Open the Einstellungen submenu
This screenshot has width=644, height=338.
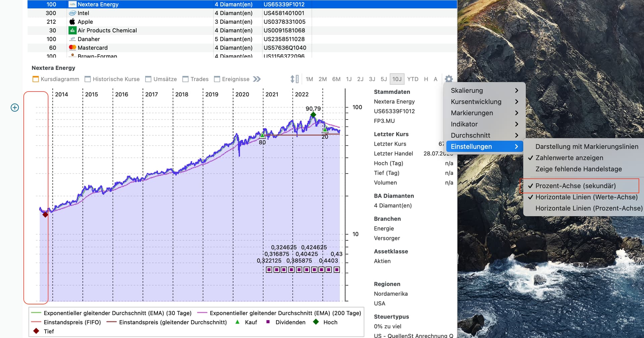pyautogui.click(x=485, y=147)
